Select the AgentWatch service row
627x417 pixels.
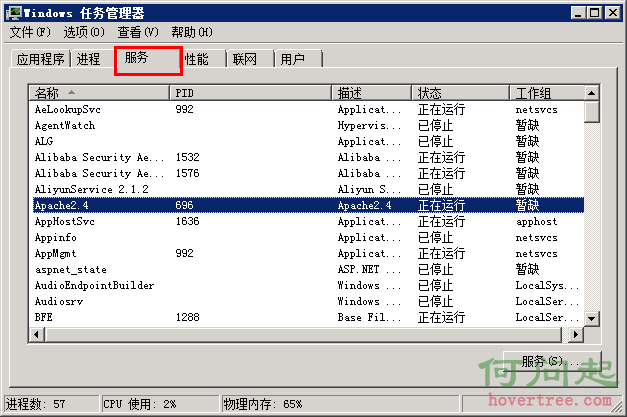click(x=307, y=125)
